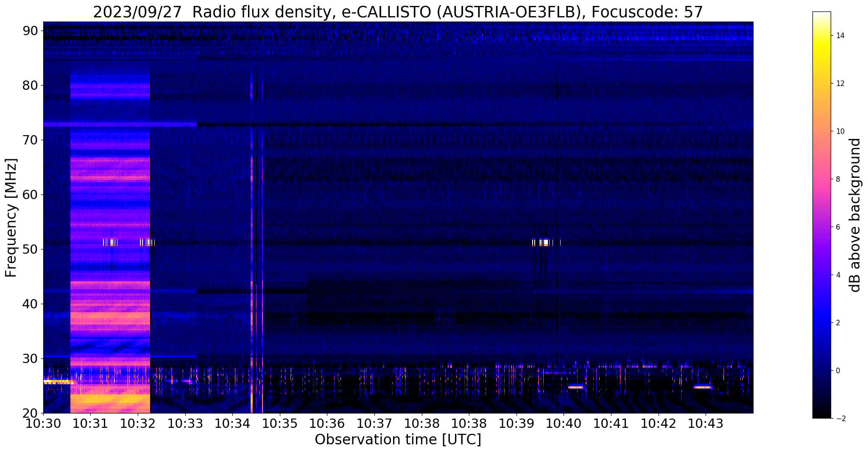Click the 10:30 time tick label
868x452 pixels.
click(43, 424)
